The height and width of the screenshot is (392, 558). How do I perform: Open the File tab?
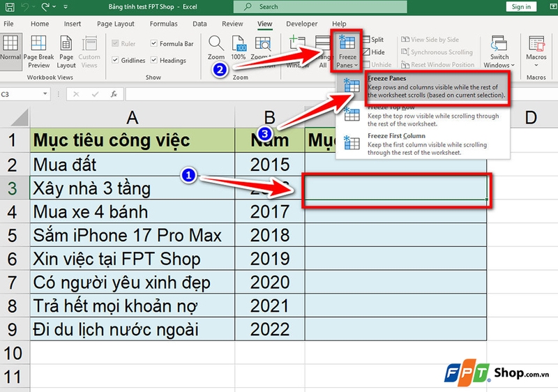point(8,24)
